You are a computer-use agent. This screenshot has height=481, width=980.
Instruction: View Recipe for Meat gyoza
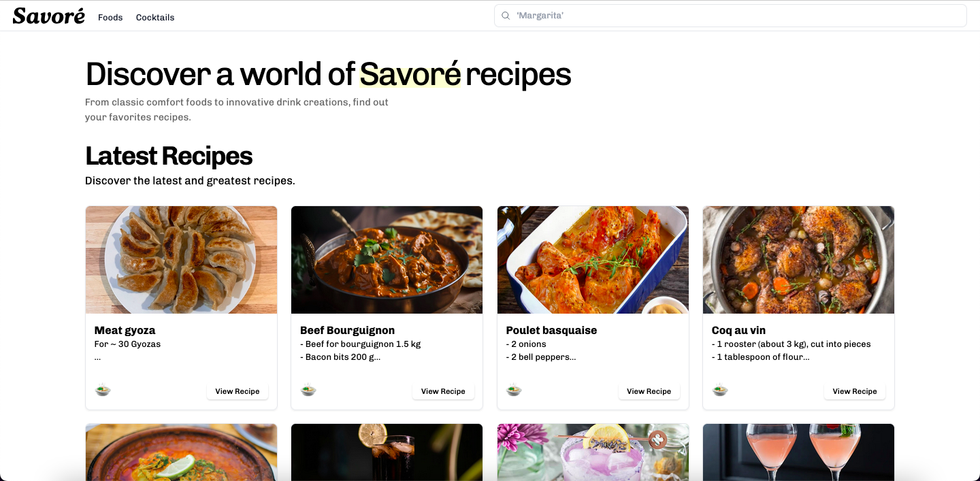[x=238, y=391]
